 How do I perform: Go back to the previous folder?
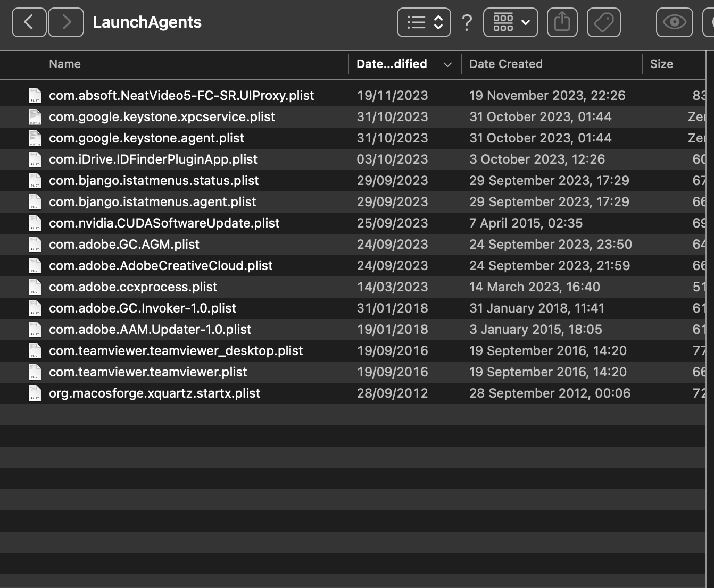[29, 22]
